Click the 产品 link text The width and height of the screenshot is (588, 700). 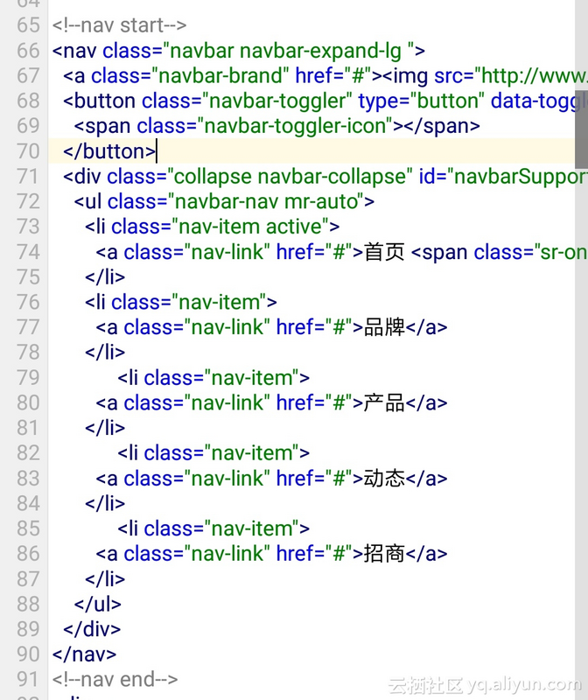coord(384,402)
